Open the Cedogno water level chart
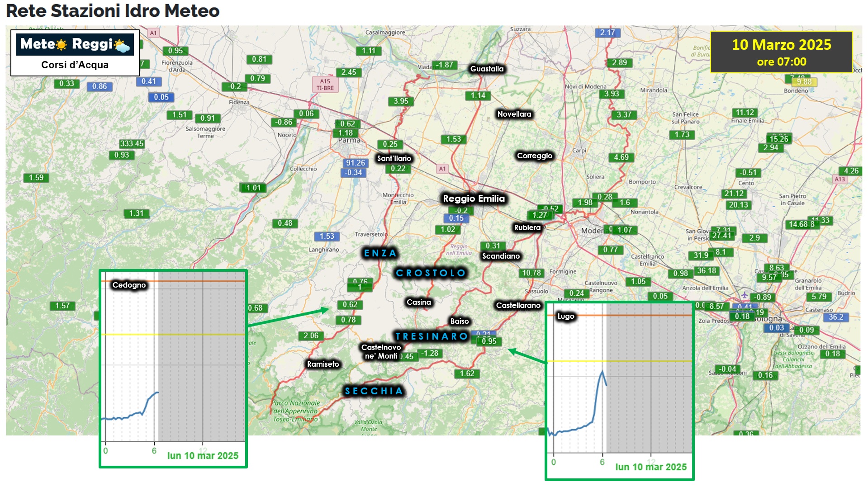The image size is (868, 487). [173, 362]
